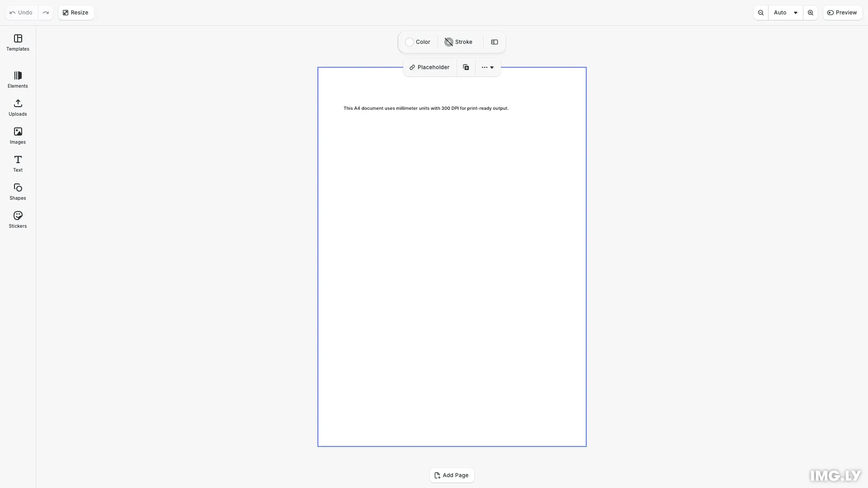Click Add Page below the canvas

pos(451,475)
